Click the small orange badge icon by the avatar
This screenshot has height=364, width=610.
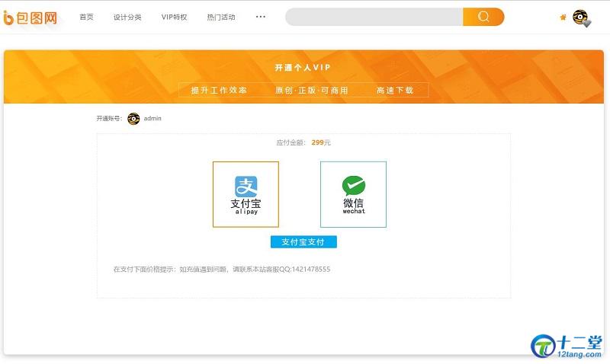pos(563,17)
